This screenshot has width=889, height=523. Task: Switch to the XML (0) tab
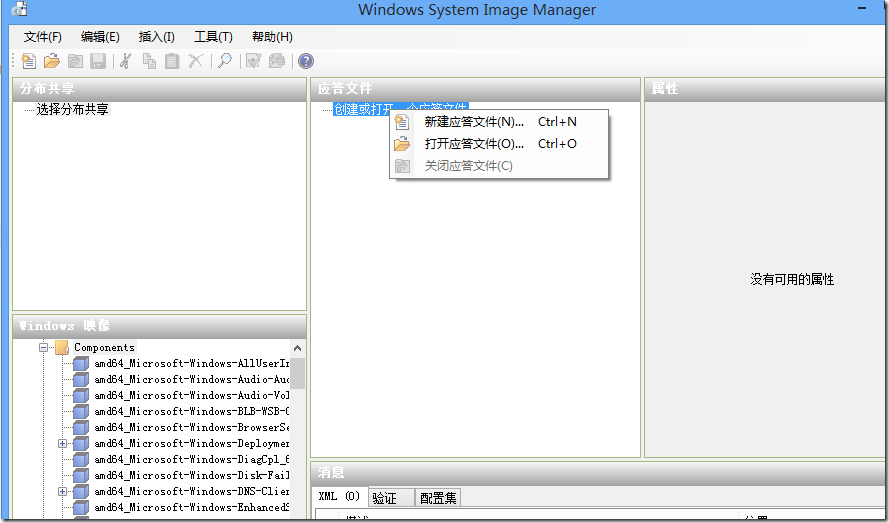(x=340, y=496)
